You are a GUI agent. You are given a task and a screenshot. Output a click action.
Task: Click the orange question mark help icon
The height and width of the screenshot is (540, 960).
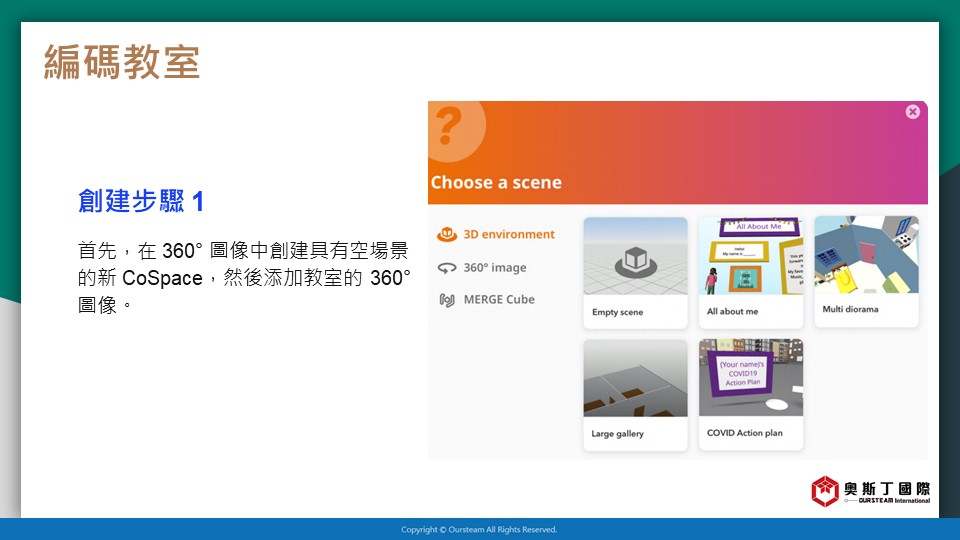click(450, 127)
